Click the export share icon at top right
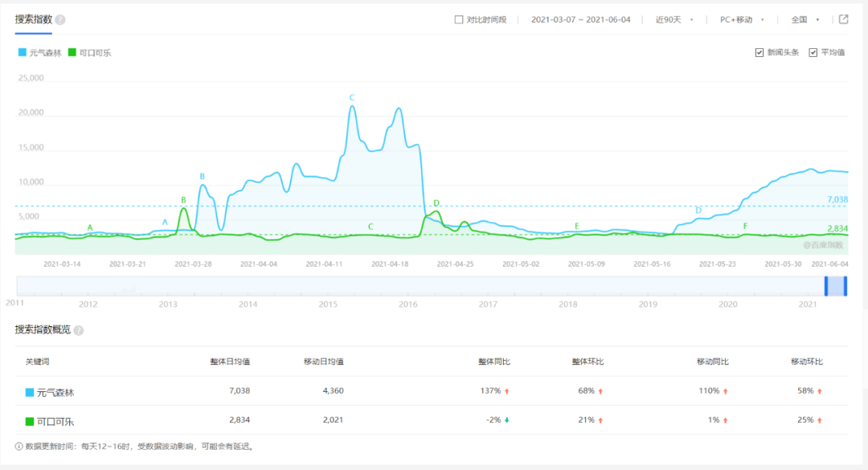 843,19
